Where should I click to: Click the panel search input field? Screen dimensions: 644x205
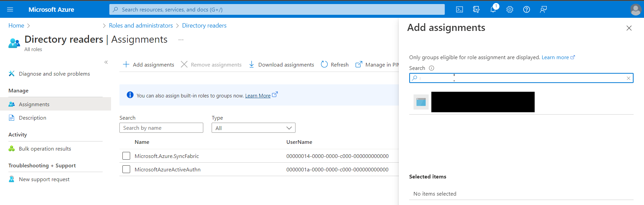tap(521, 78)
